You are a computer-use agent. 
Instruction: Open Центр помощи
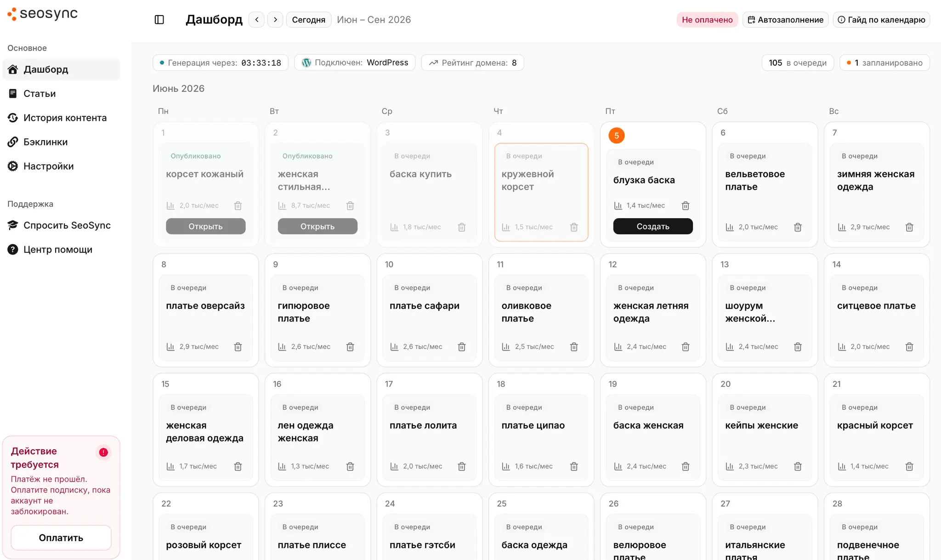61,249
